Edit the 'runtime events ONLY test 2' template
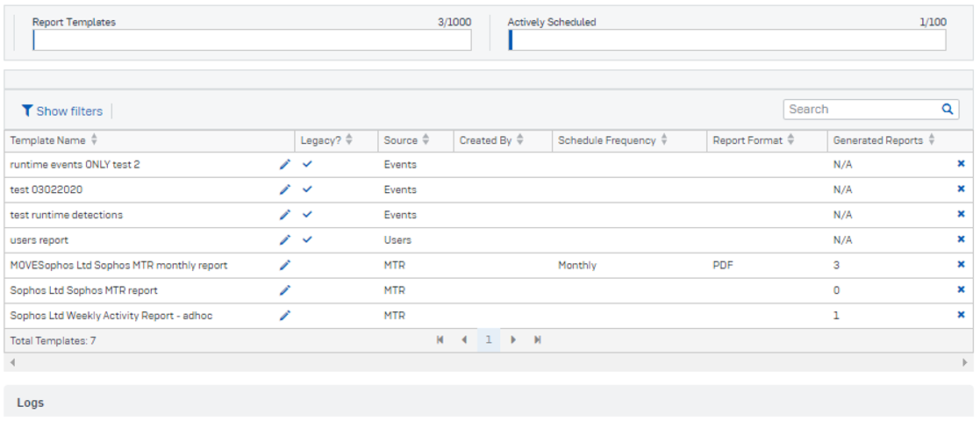Screen dimensions: 980x421 (x=284, y=164)
